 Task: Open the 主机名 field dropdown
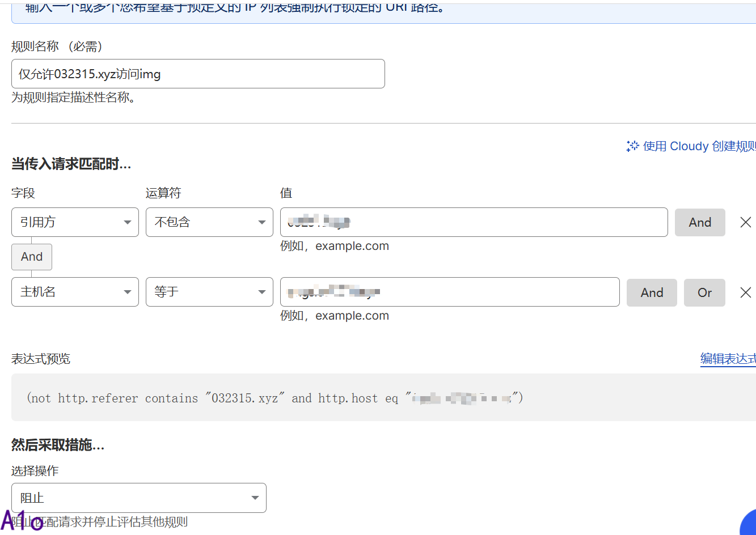[75, 292]
